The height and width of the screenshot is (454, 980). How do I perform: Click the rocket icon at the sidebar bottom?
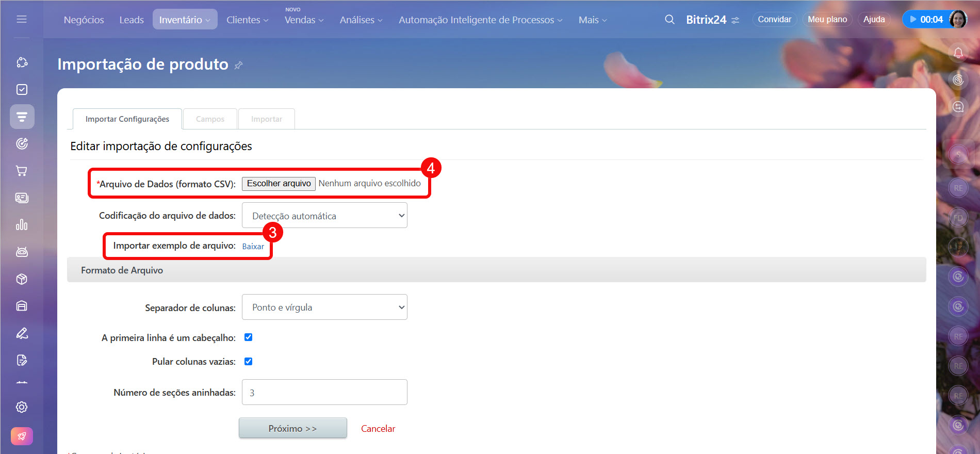click(x=22, y=436)
